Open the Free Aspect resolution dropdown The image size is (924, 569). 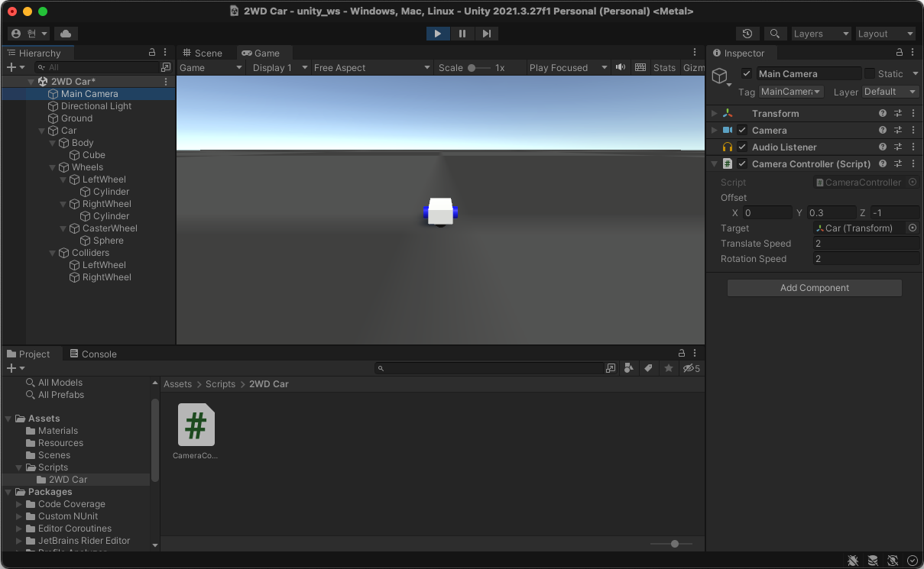tap(372, 67)
